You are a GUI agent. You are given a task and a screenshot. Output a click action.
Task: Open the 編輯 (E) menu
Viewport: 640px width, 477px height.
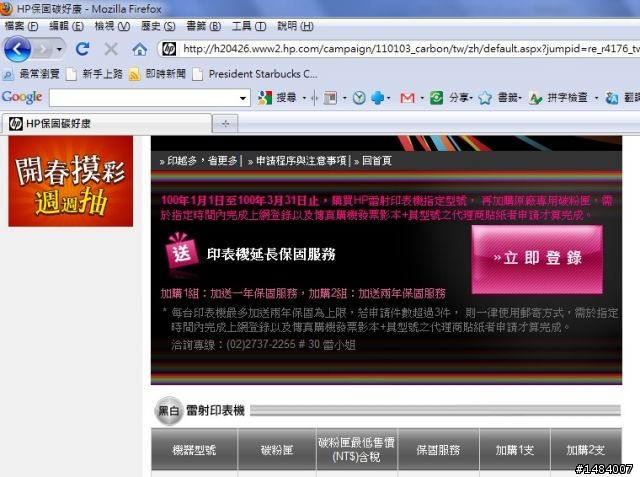coord(66,27)
